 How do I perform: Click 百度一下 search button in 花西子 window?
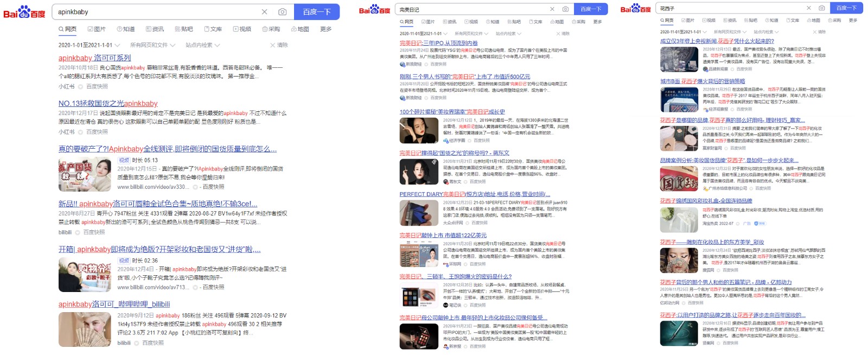click(846, 8)
